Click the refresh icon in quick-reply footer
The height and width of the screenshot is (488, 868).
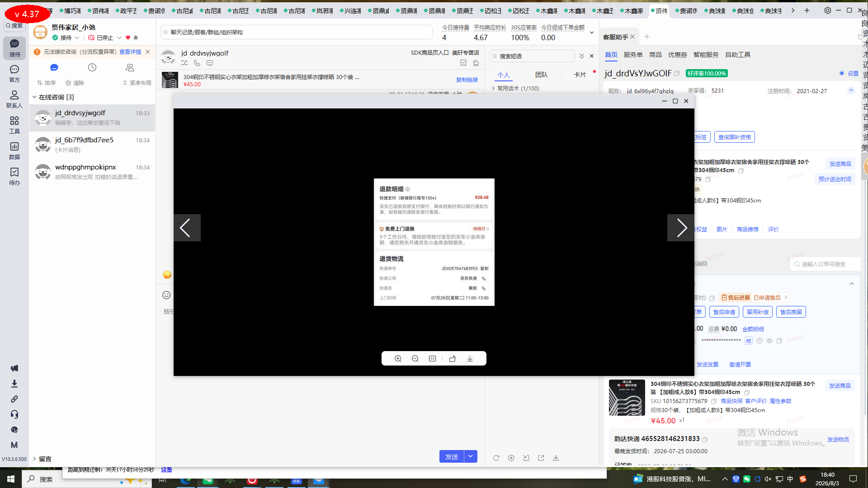point(496,458)
